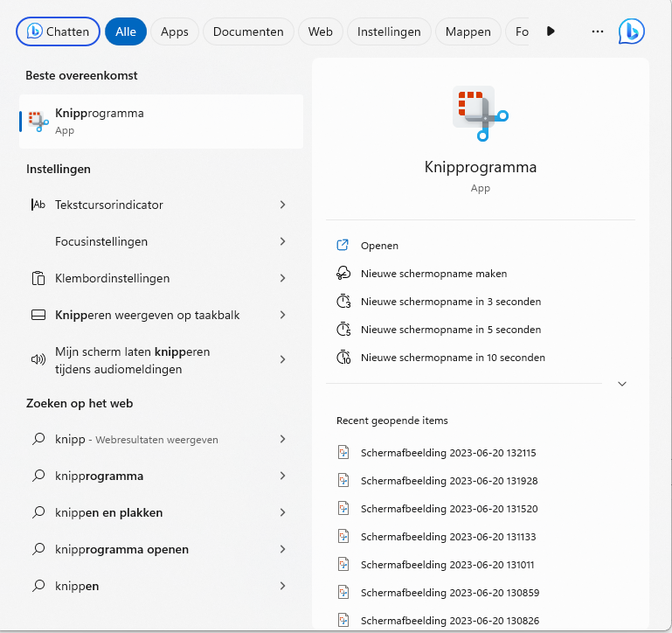
Task: Switch to the Mappen filter tab
Action: point(468,31)
